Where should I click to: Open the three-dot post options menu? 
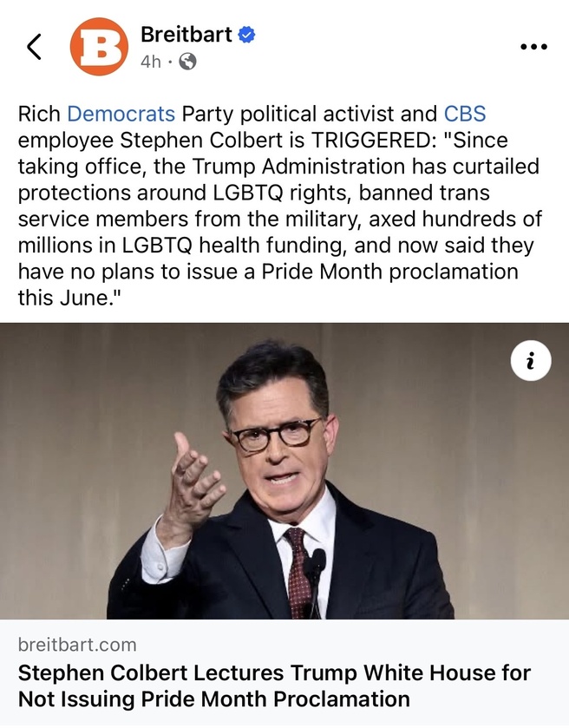coord(533,47)
